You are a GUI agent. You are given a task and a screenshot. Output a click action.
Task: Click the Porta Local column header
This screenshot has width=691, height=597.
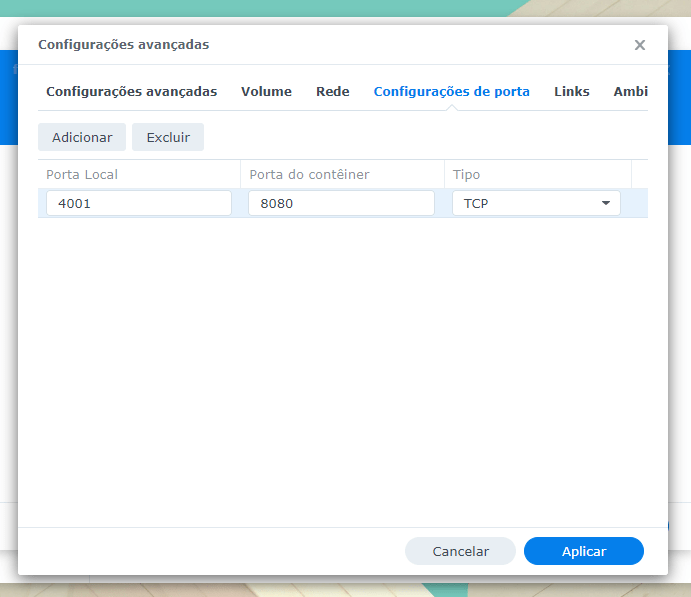pyautogui.click(x=138, y=174)
